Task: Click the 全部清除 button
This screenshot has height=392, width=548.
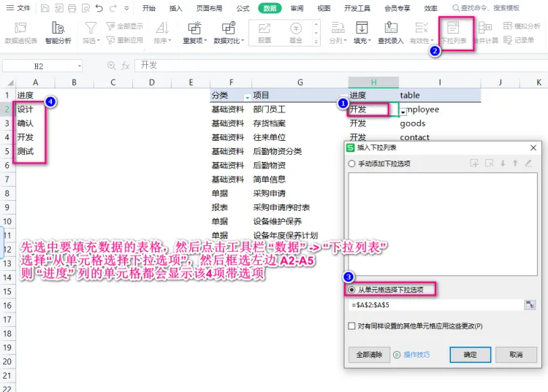Action: point(369,355)
